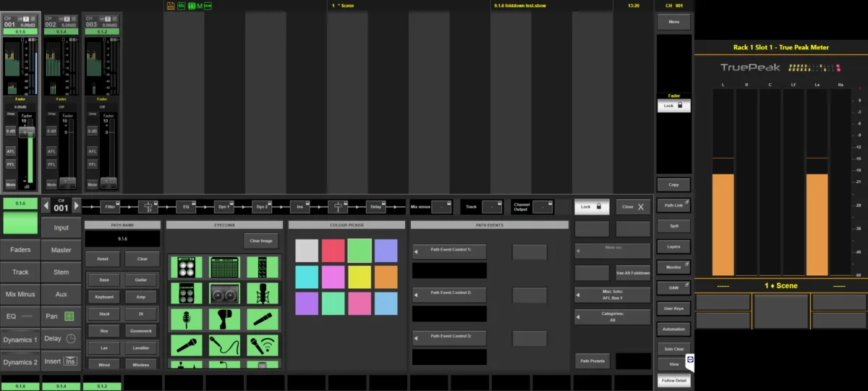Toggle the fader Lock button in the CH 001 column

pos(673,105)
